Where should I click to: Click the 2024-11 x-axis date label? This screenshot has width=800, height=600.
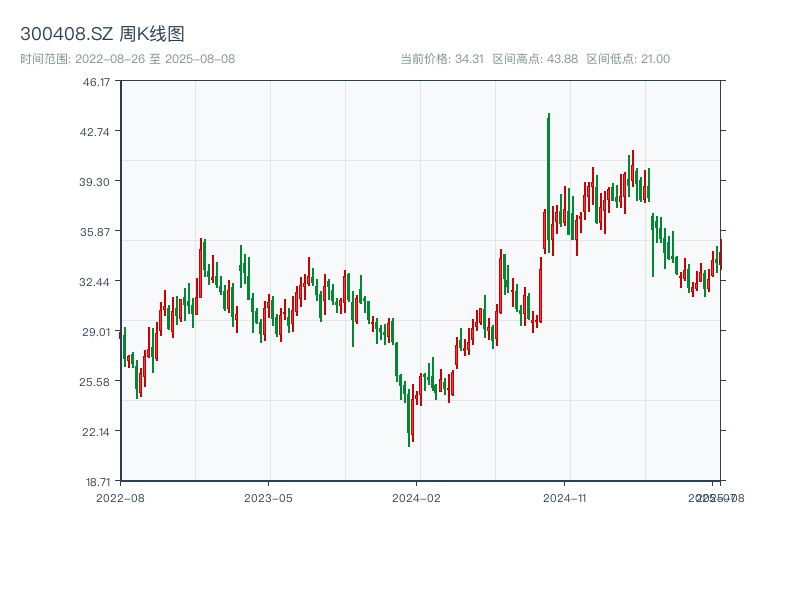567,497
